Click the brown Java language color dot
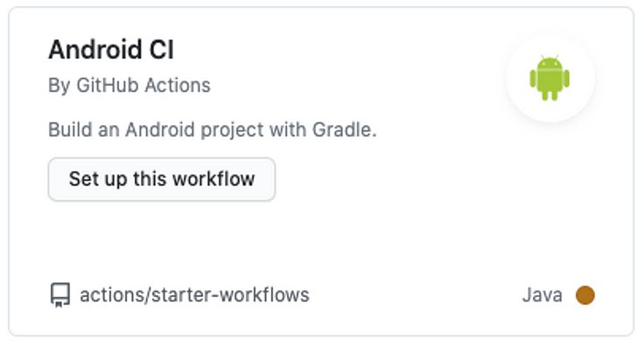The image size is (644, 346). point(584,295)
